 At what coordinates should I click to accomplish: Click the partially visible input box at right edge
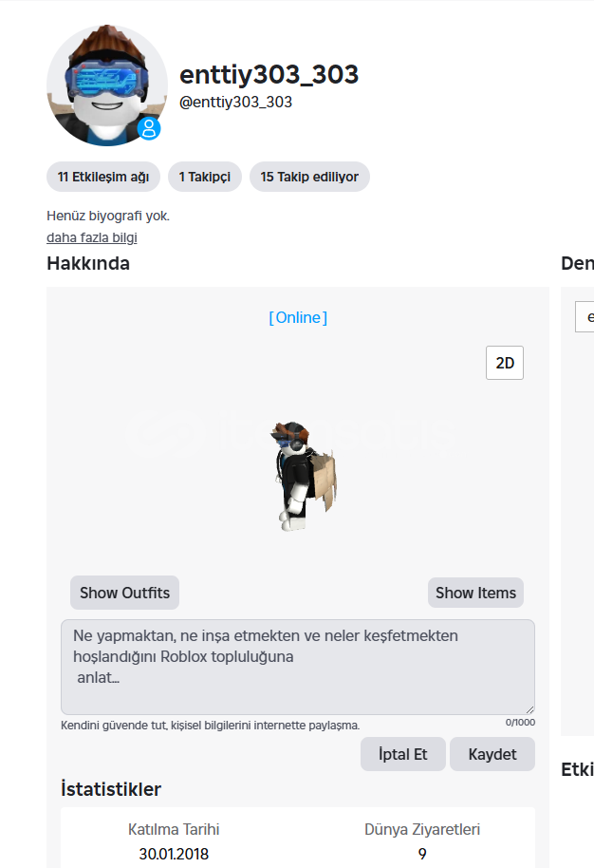[585, 316]
